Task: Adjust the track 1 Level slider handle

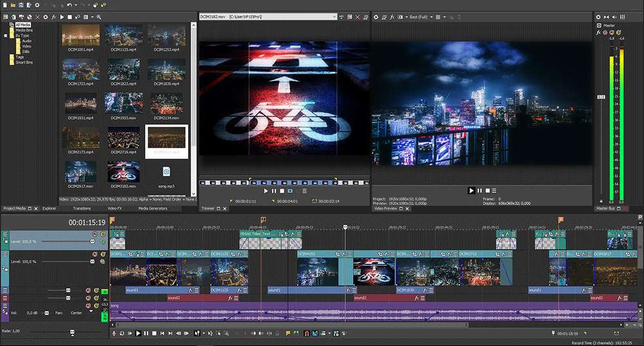Action: pos(92,241)
